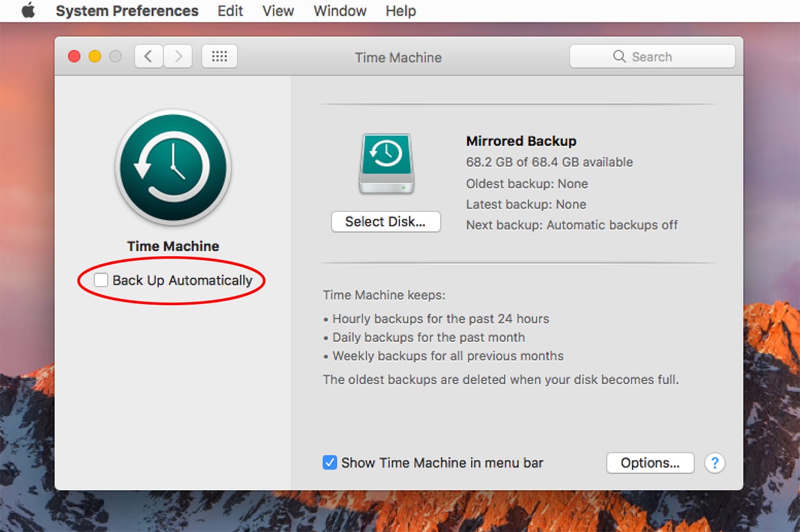The height and width of the screenshot is (532, 800).
Task: Open the Window menu
Action: pyautogui.click(x=340, y=11)
